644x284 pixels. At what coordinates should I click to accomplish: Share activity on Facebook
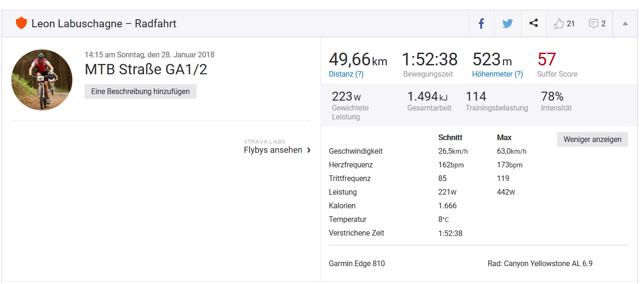click(481, 24)
